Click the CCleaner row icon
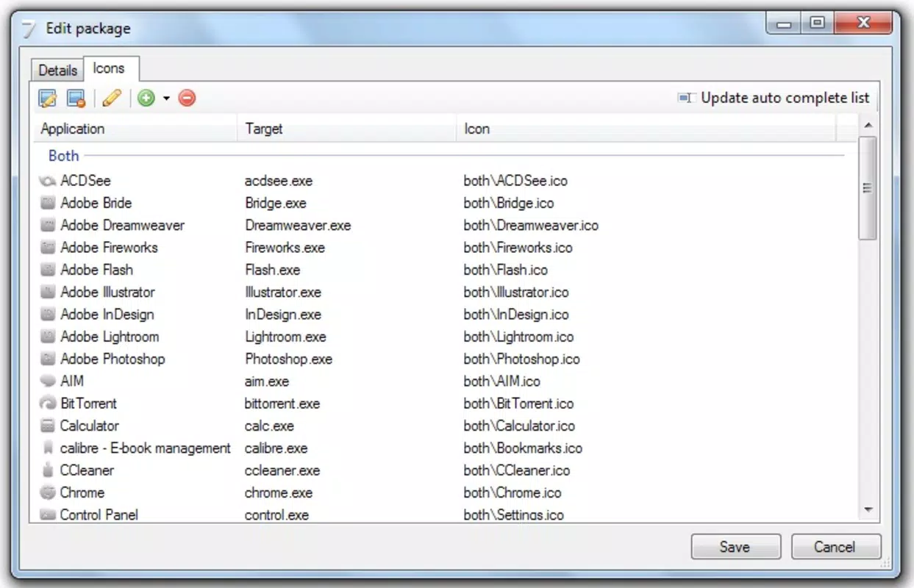This screenshot has height=588, width=914. pos(48,470)
